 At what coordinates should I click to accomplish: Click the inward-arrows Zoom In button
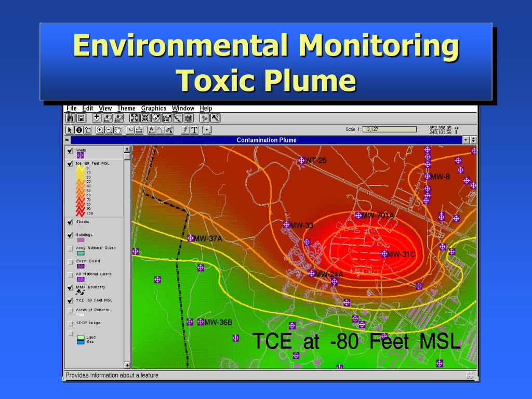[145, 118]
